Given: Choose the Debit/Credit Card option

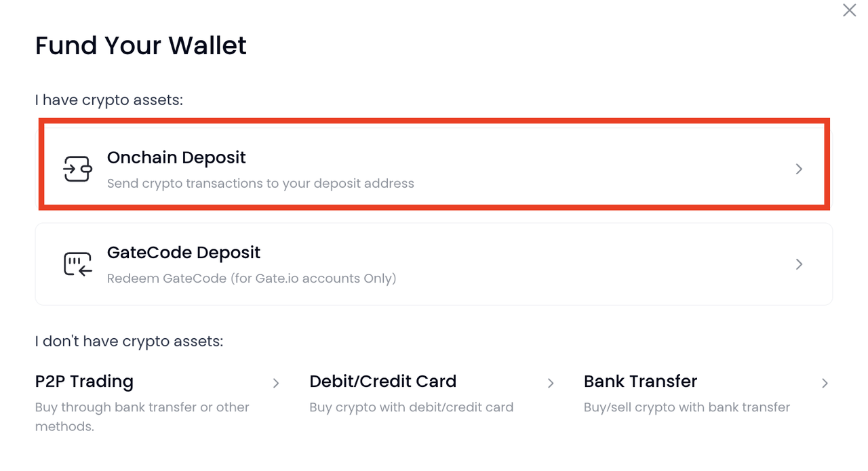Looking at the screenshot, I should (x=382, y=382).
